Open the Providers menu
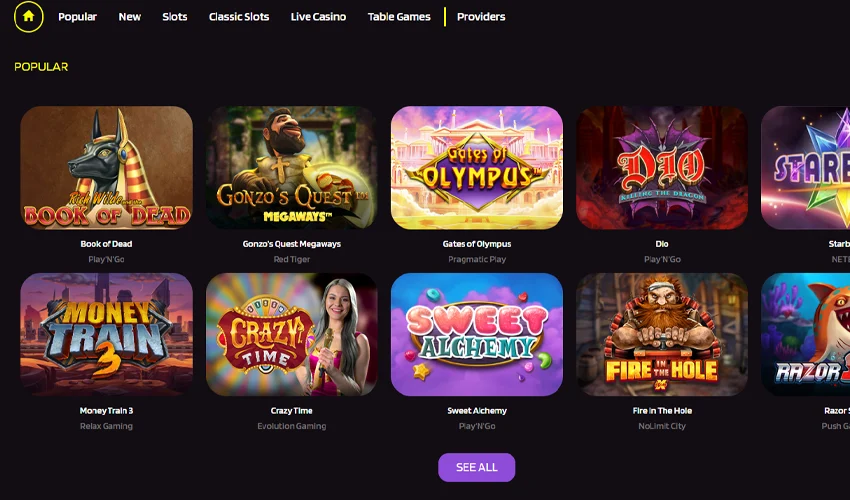Screen dimensions: 850x500 click(x=481, y=17)
